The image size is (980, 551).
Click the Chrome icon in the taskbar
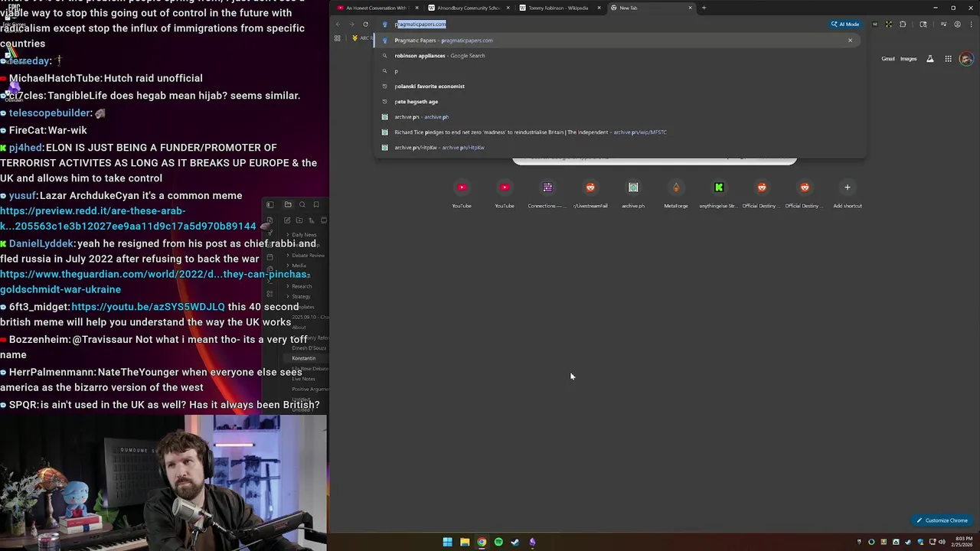pos(482,542)
